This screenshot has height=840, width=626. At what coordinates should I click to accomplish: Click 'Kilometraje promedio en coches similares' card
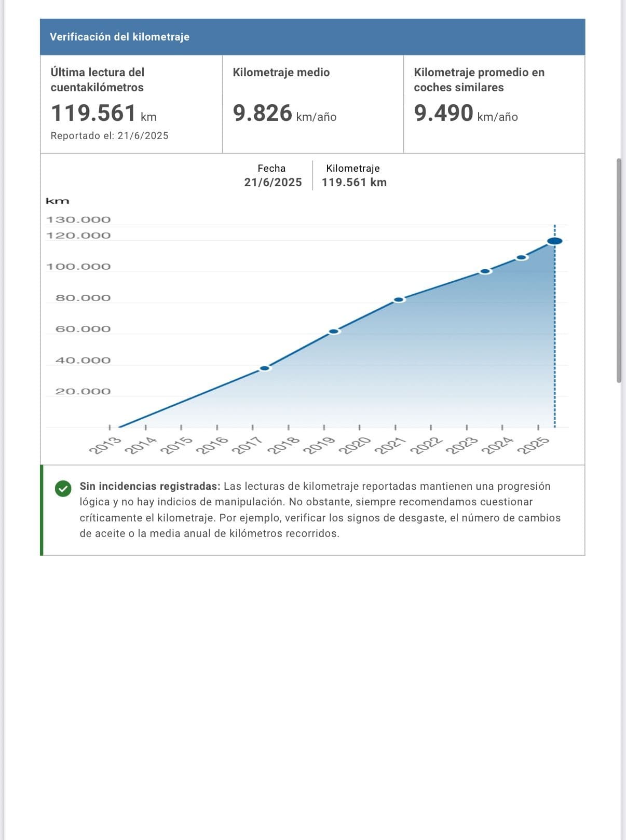[494, 104]
